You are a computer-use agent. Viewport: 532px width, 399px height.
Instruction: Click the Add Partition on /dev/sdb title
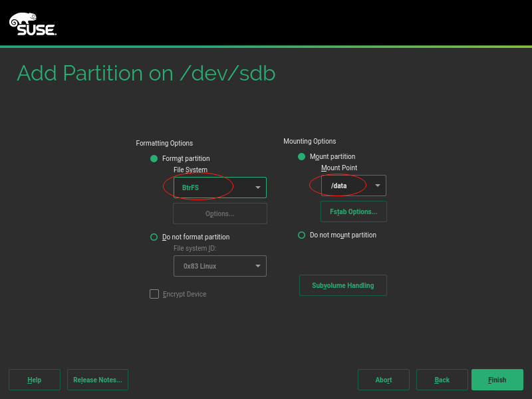146,73
